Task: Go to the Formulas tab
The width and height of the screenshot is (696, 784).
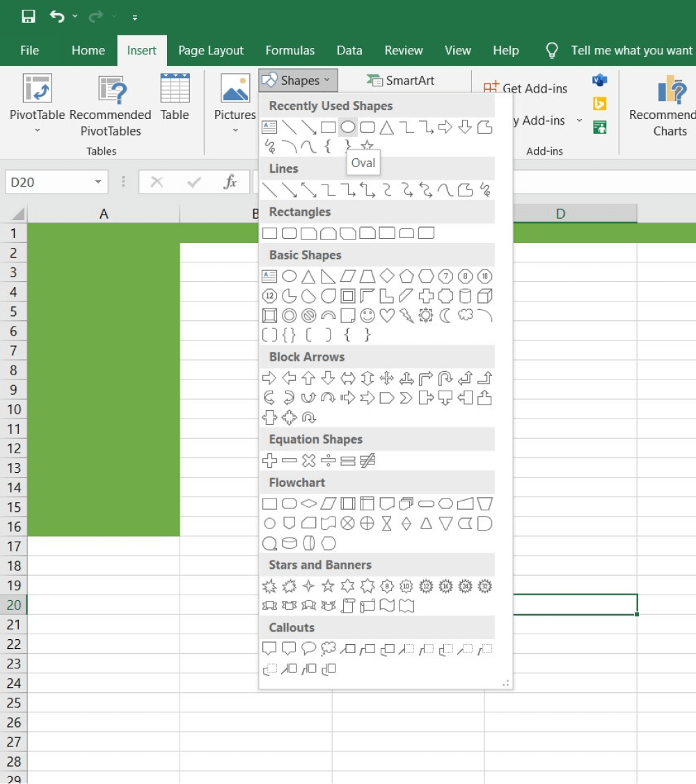Action: [x=290, y=50]
